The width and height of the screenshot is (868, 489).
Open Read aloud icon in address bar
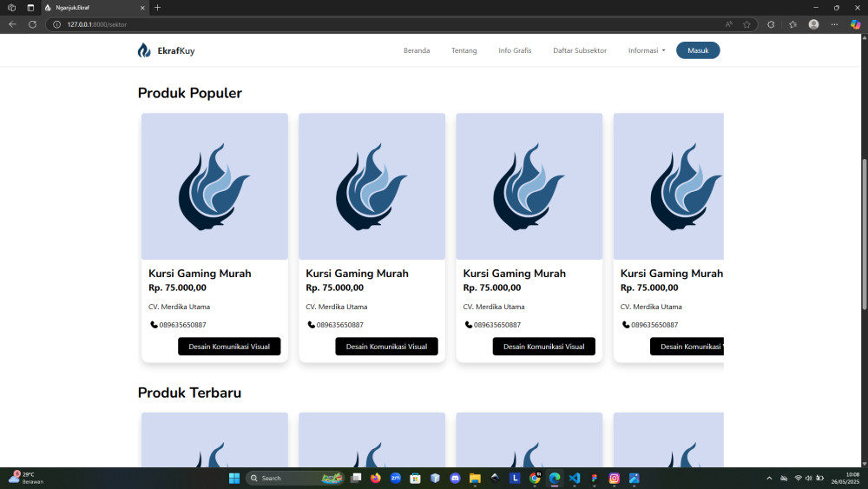coord(728,24)
